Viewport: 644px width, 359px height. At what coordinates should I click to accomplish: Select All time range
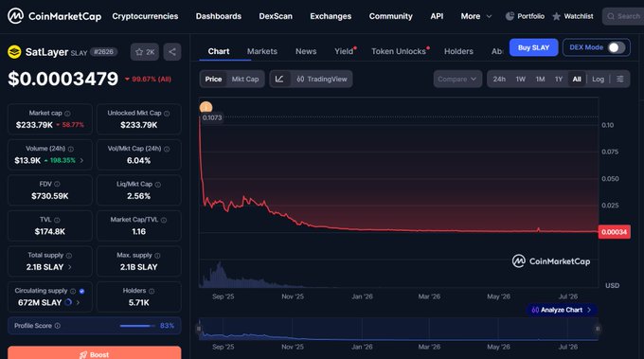tap(577, 79)
